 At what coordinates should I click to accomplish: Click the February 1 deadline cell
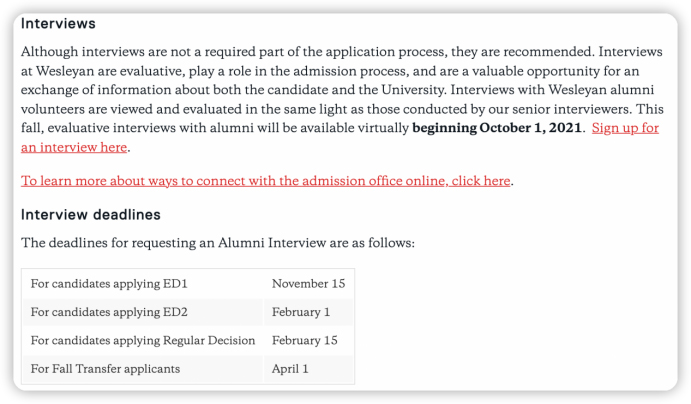(301, 312)
